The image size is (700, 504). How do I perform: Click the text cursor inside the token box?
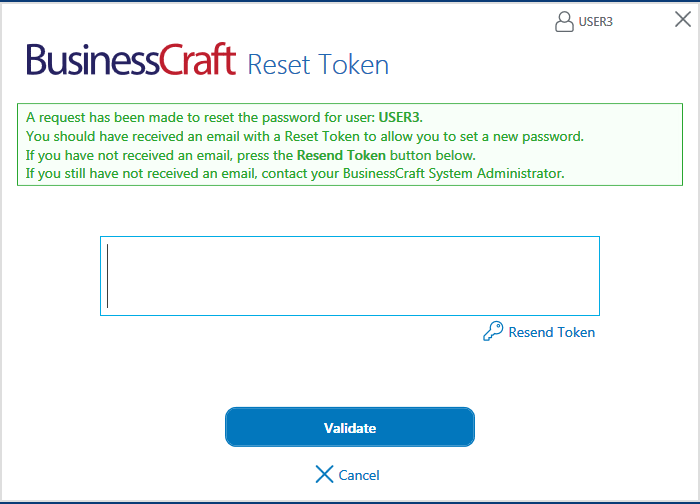pyautogui.click(x=108, y=276)
